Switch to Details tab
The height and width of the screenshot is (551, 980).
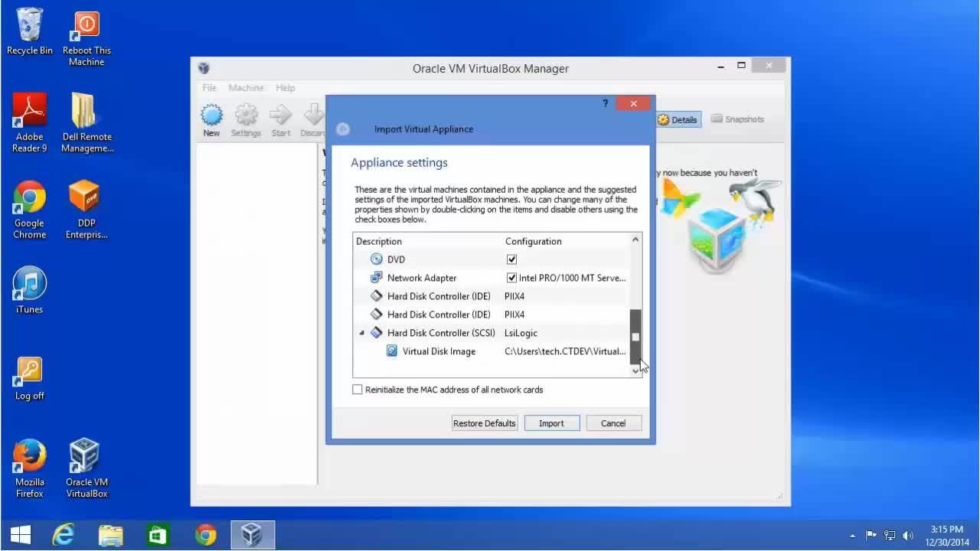coord(678,119)
